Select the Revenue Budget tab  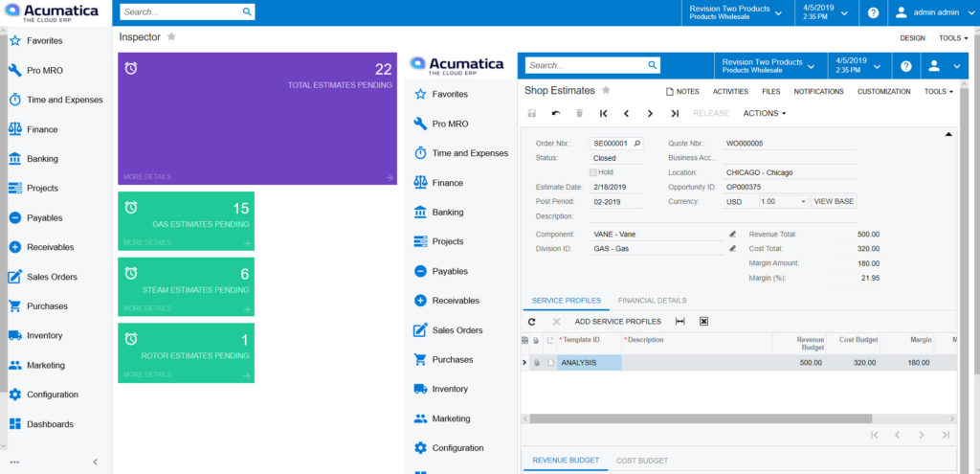click(566, 461)
